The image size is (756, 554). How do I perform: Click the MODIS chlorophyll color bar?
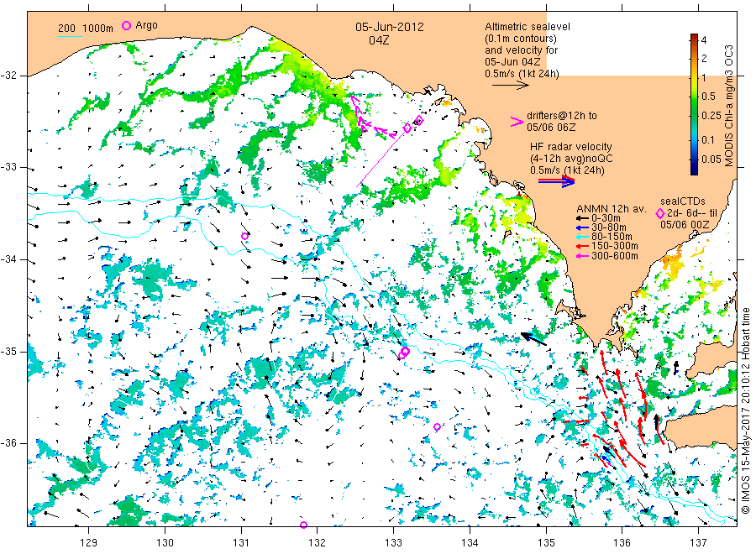(x=694, y=104)
